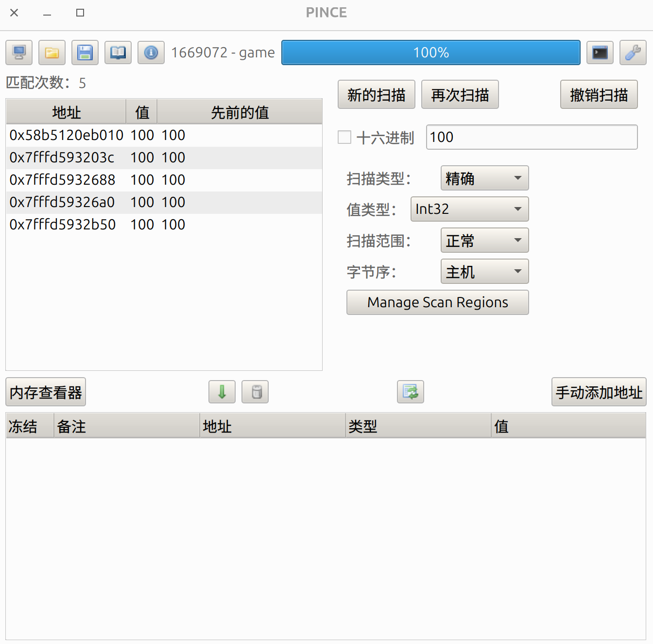Enable the 十六进制 hex checkbox
The height and width of the screenshot is (644, 653).
[344, 138]
